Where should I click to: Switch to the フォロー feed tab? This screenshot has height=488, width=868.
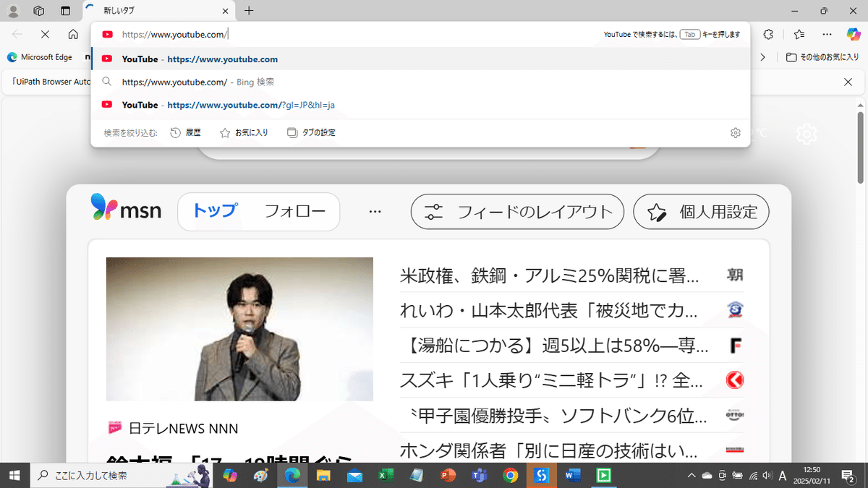point(295,212)
